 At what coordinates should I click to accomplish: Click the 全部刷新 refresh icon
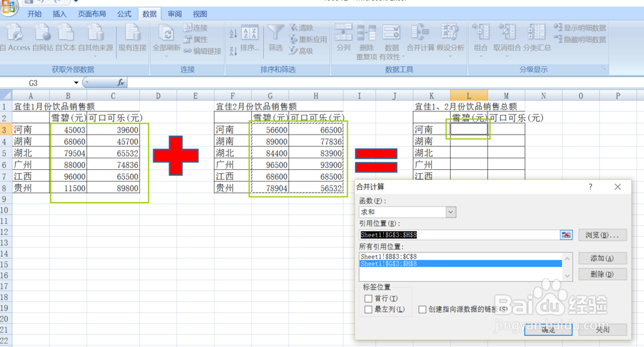[166, 39]
